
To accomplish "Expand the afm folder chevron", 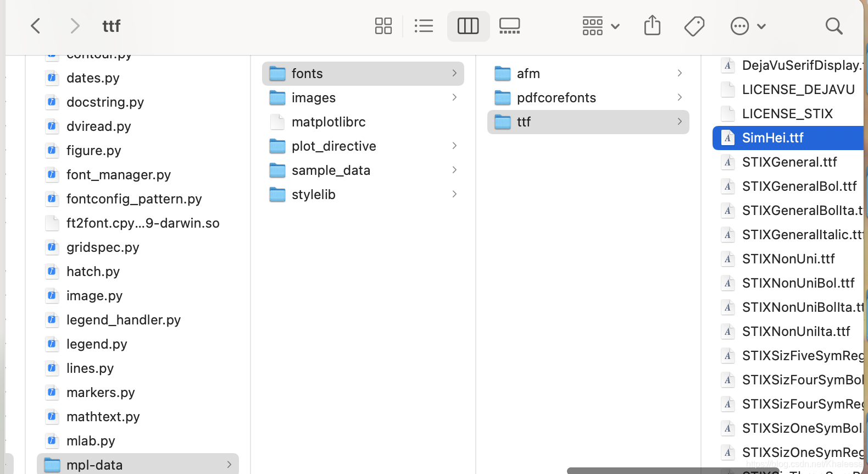I will 680,73.
